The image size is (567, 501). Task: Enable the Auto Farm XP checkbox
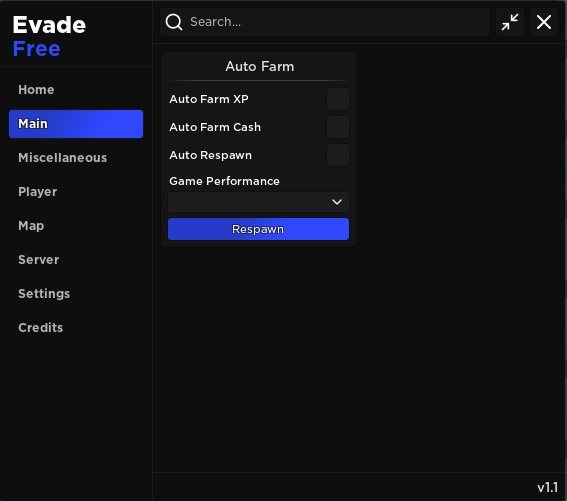pyautogui.click(x=338, y=99)
